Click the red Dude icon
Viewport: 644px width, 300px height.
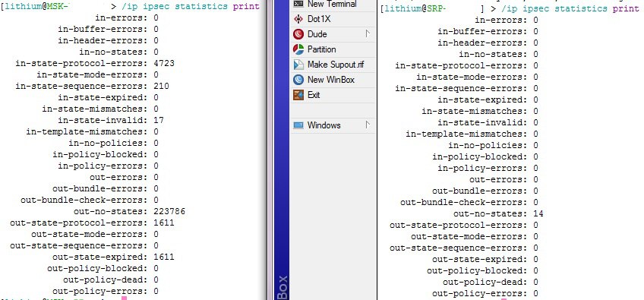pyautogui.click(x=298, y=34)
